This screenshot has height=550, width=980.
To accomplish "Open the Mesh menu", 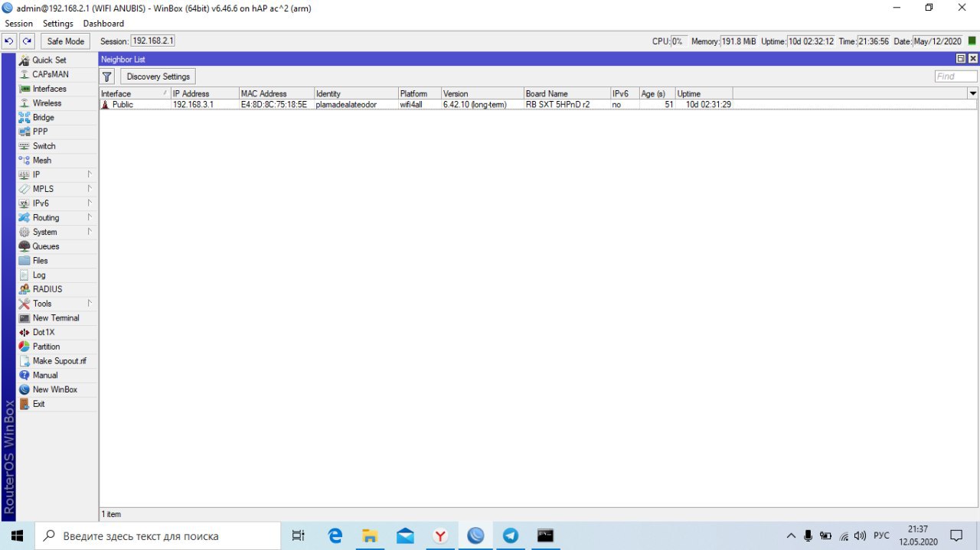I will [57, 161].
